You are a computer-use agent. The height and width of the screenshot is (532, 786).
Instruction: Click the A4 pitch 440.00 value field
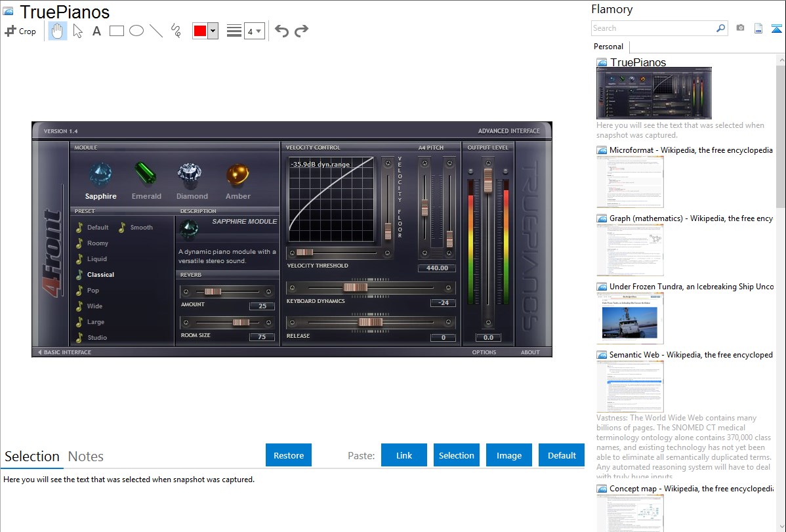pyautogui.click(x=436, y=268)
